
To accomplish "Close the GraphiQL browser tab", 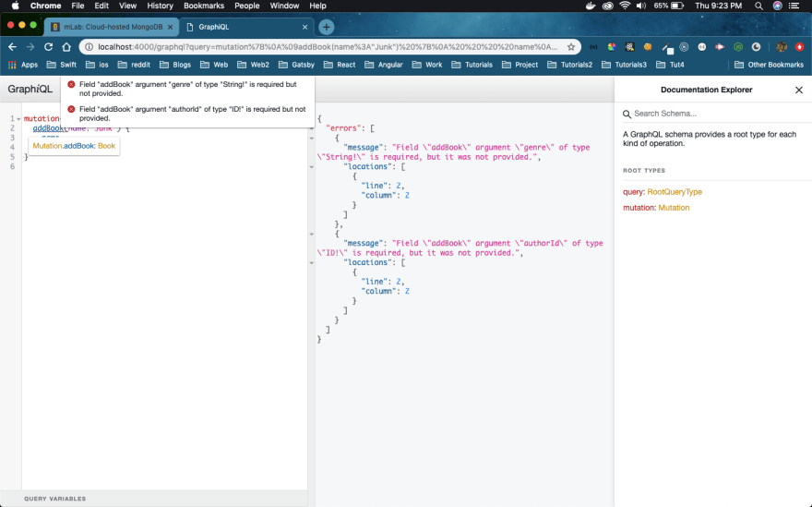I will point(305,27).
